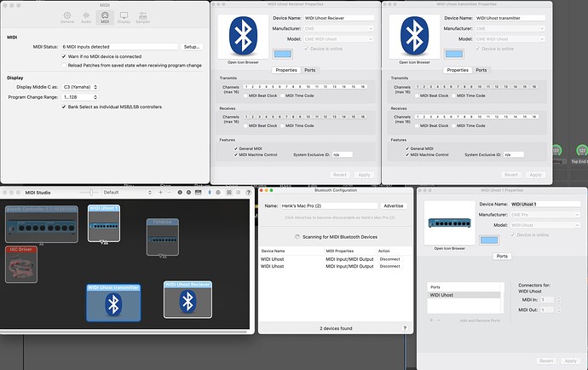
Task: Click Ports tab in WIDI Uhost 1 Properties
Action: pyautogui.click(x=502, y=257)
